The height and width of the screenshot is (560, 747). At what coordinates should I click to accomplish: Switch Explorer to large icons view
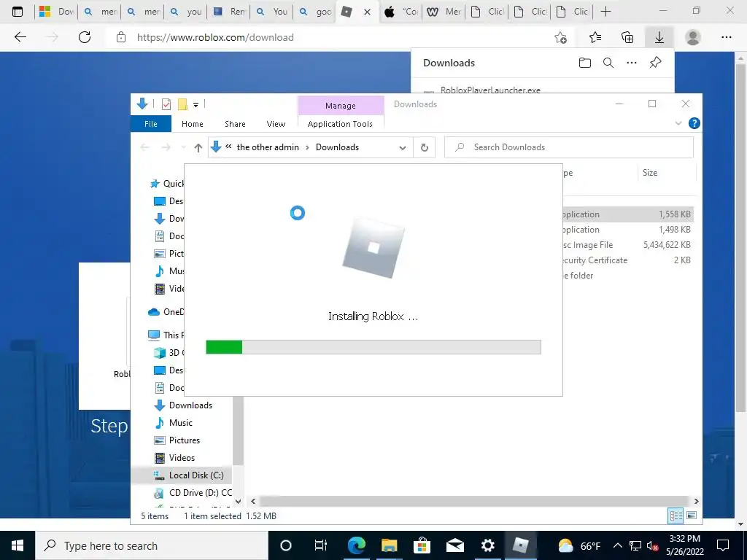click(x=692, y=516)
